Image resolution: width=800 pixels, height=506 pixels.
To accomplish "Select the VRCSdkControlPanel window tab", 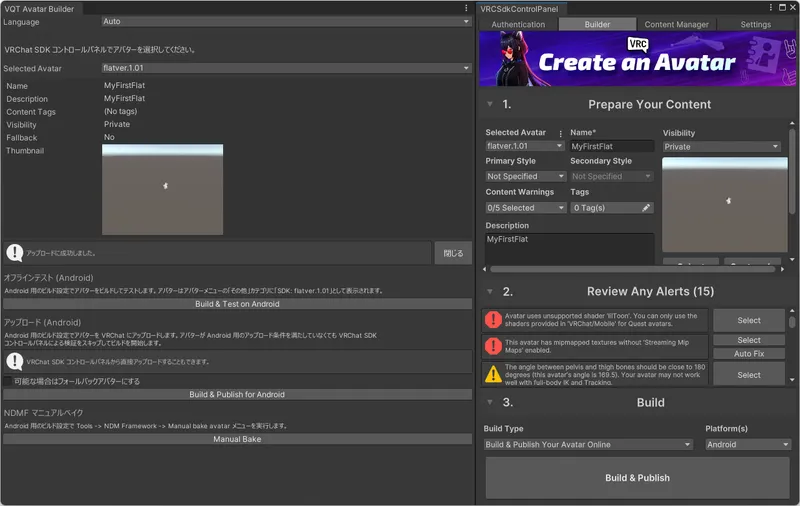I will coord(519,9).
